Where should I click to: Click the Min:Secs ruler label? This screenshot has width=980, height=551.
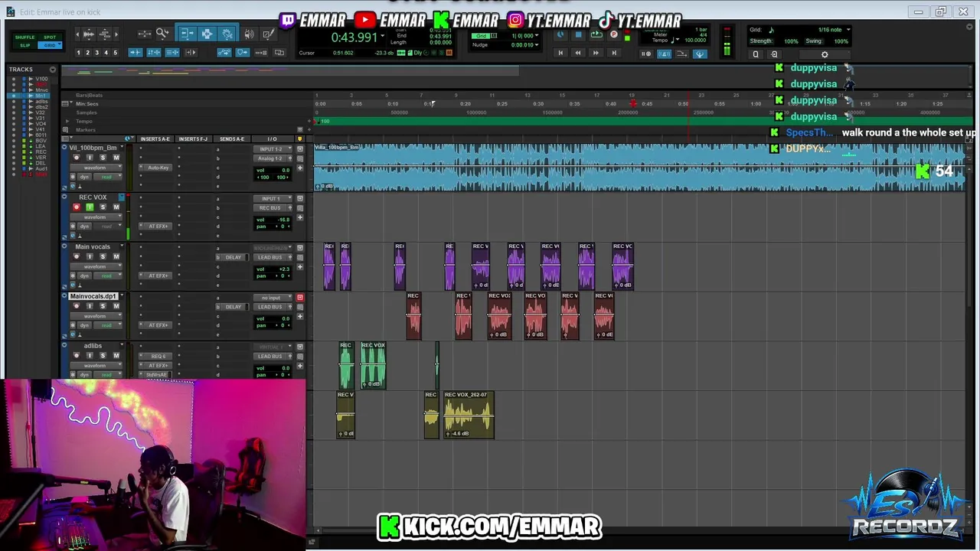[x=87, y=104]
